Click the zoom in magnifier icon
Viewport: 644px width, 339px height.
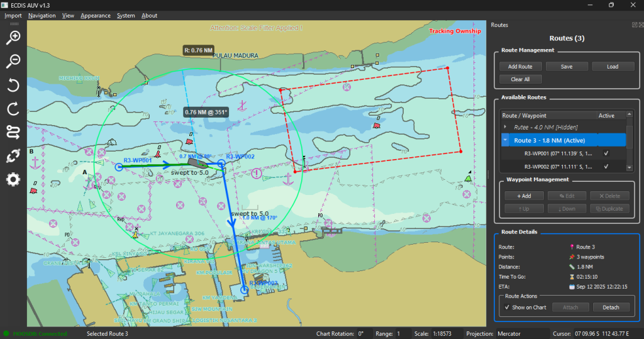pos(13,38)
